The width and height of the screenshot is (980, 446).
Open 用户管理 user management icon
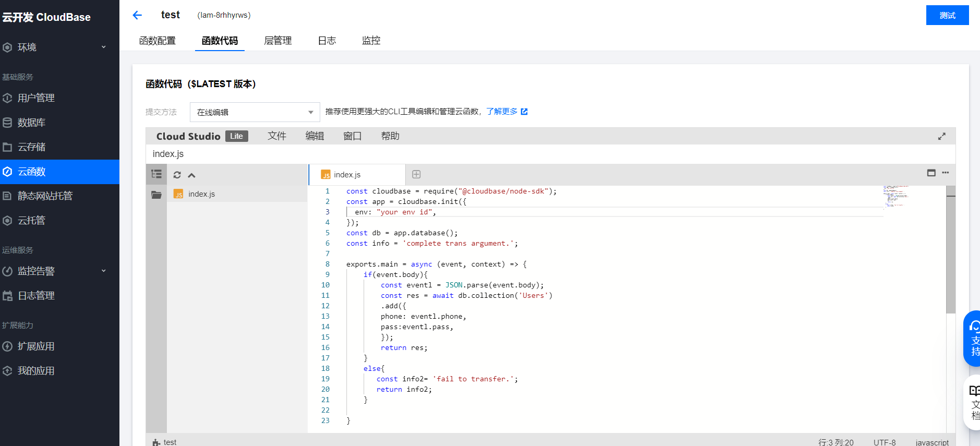[x=7, y=98]
